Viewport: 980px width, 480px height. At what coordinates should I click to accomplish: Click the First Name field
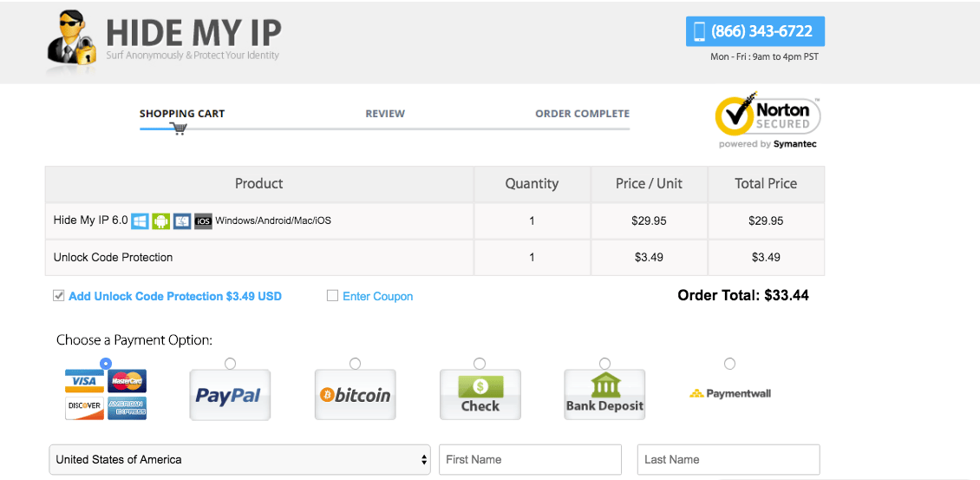pos(531,459)
